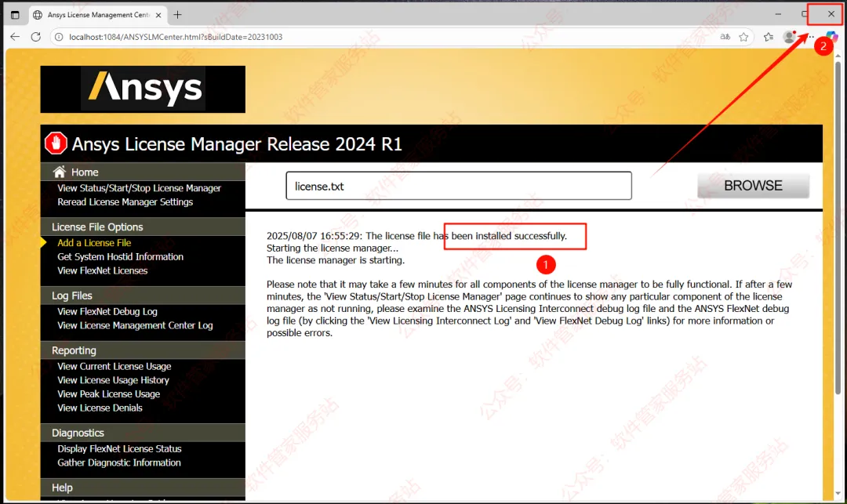Image resolution: width=847 pixels, height=504 pixels.
Task: Close the Ansys License Management Center tab
Action: [x=158, y=15]
